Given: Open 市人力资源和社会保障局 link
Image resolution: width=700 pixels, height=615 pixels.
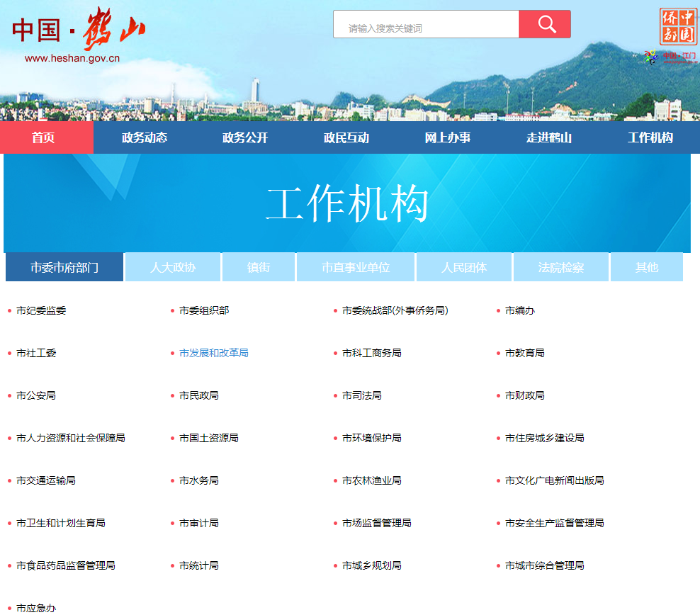Looking at the screenshot, I should click(70, 438).
